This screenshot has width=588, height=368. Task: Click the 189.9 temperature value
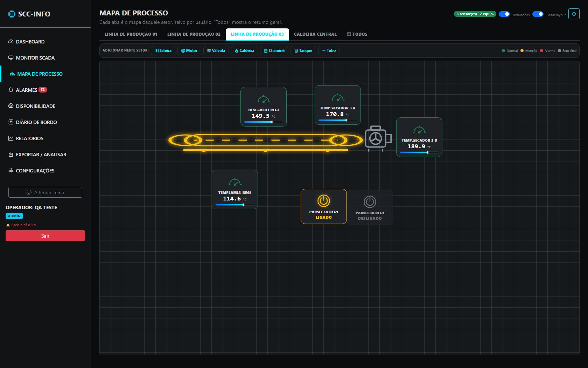tap(416, 146)
